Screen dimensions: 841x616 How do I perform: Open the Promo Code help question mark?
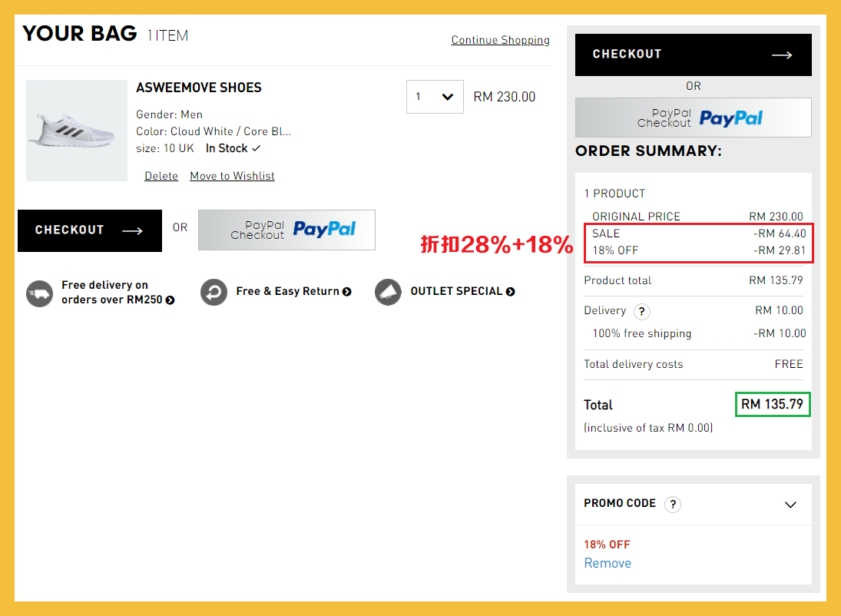click(673, 504)
